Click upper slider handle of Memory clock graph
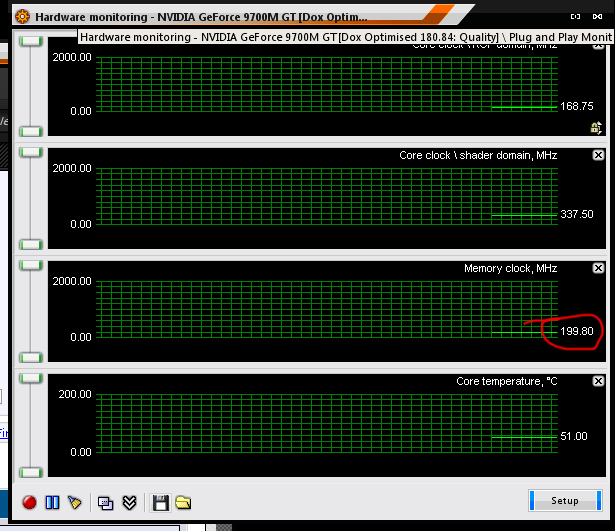This screenshot has height=531, width=615. click(31, 265)
